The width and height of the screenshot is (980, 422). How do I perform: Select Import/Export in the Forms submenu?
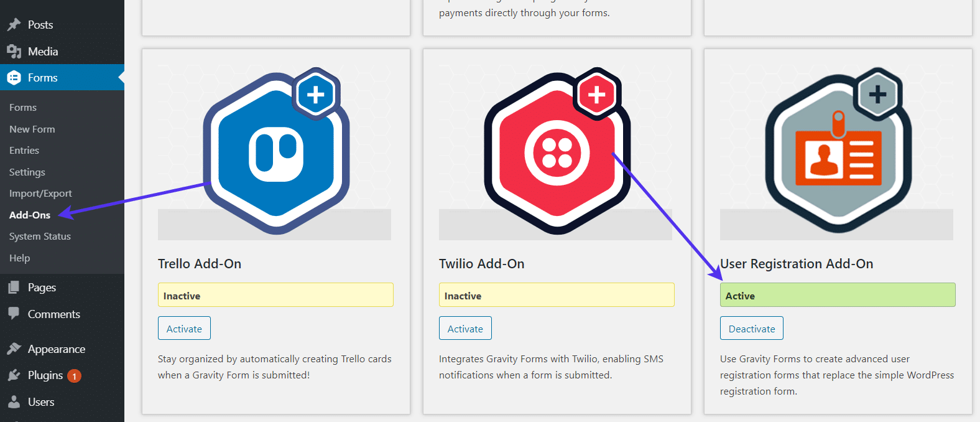[40, 194]
